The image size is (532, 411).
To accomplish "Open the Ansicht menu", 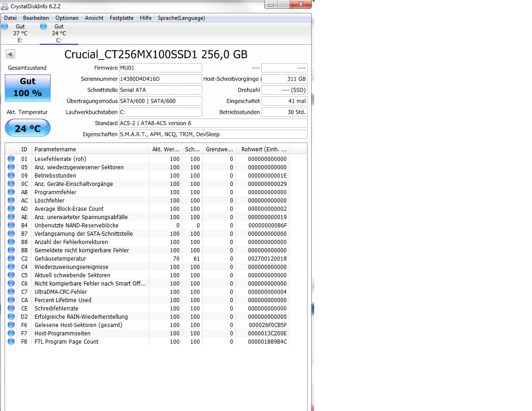I will pos(94,18).
